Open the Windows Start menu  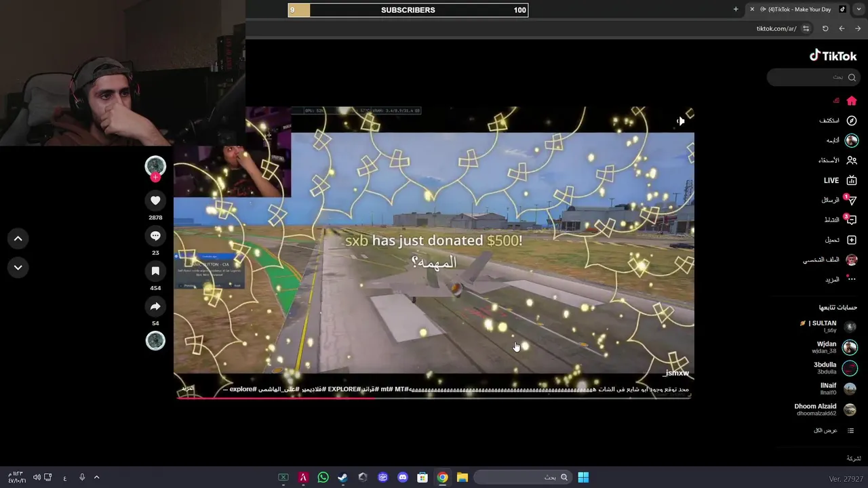pos(583,478)
